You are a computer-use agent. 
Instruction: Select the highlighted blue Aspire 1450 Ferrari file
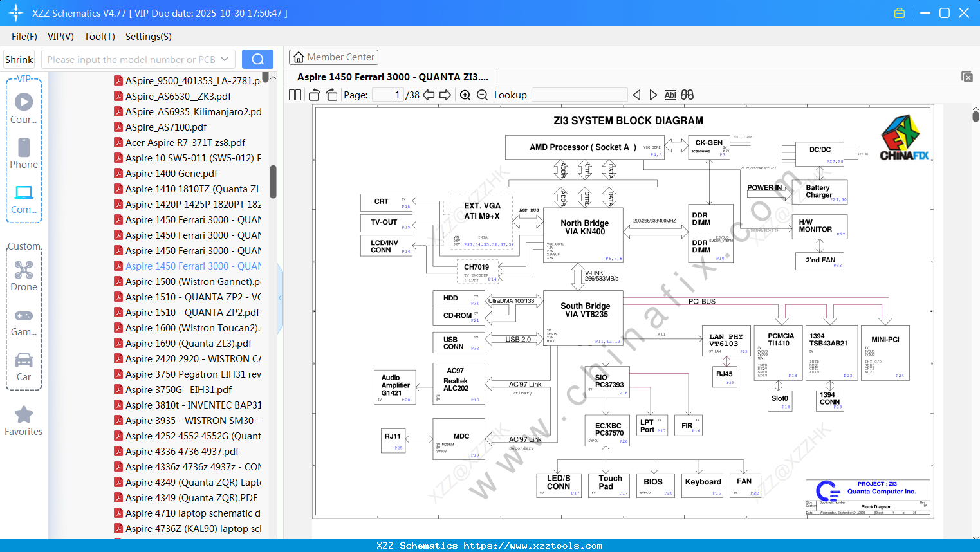[x=188, y=266]
